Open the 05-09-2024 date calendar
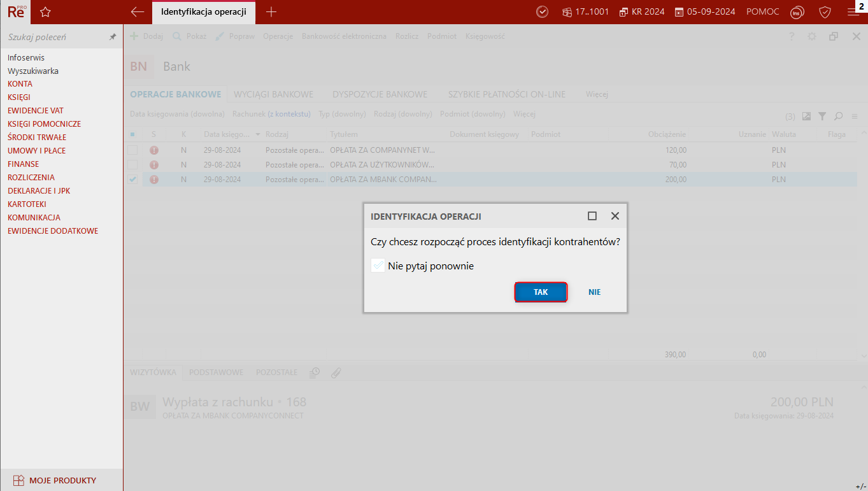The height and width of the screenshot is (491, 868). [705, 11]
